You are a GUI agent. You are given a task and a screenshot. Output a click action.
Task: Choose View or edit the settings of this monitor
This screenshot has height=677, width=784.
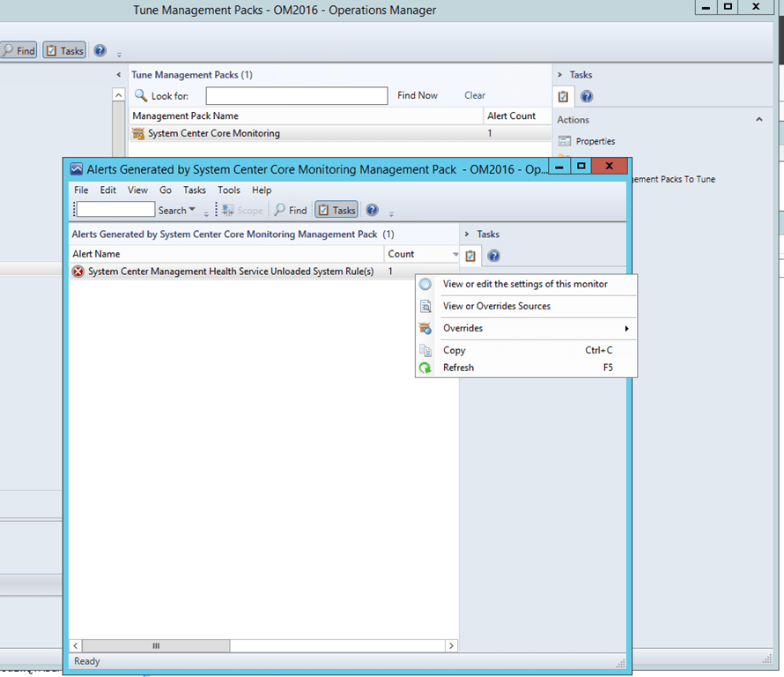coord(526,284)
